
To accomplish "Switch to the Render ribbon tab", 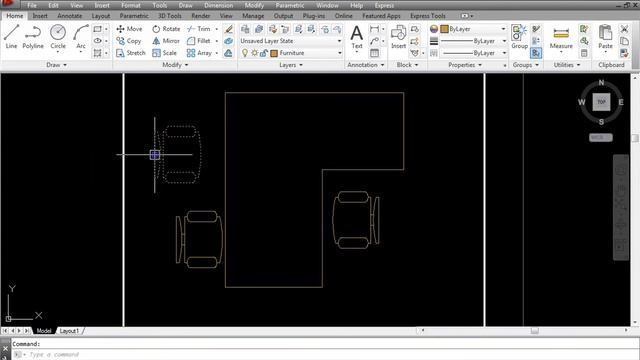I will [200, 16].
